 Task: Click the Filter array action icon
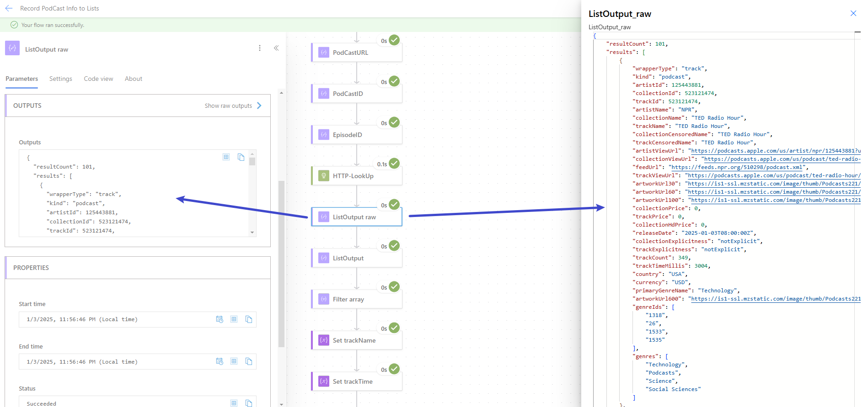click(x=324, y=299)
